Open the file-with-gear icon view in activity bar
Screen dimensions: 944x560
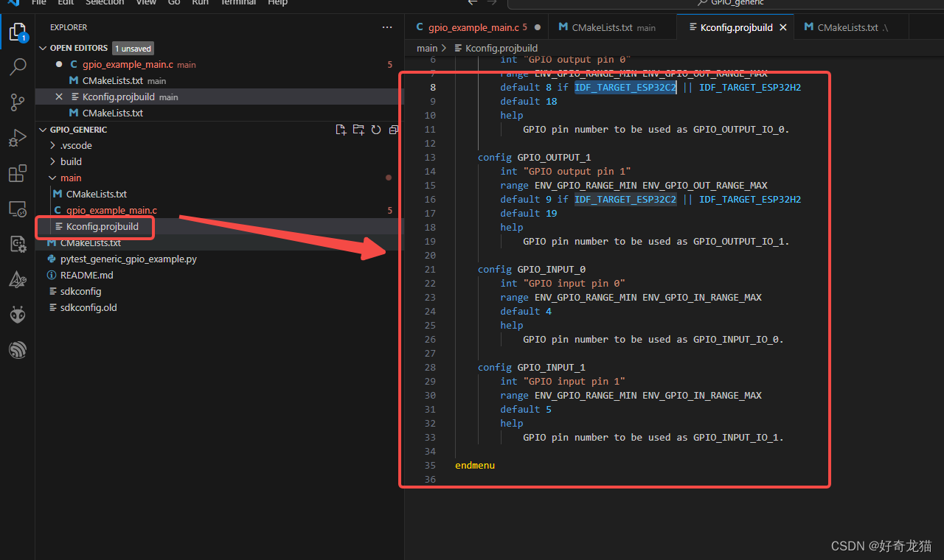[x=18, y=245]
